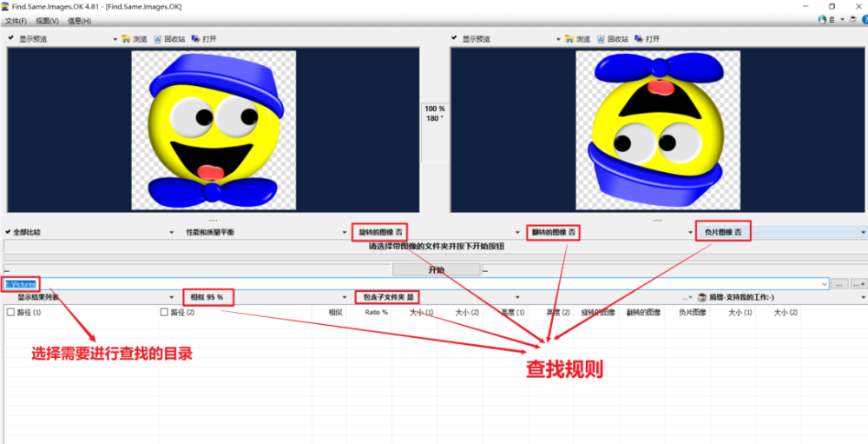The height and width of the screenshot is (444, 868).
Task: Click the left preview smiley image
Action: 214,130
